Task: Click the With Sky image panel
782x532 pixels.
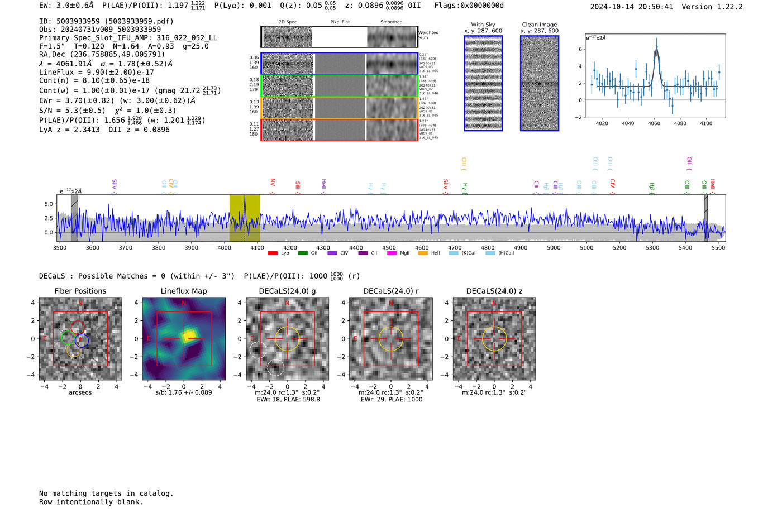Action: coord(483,83)
